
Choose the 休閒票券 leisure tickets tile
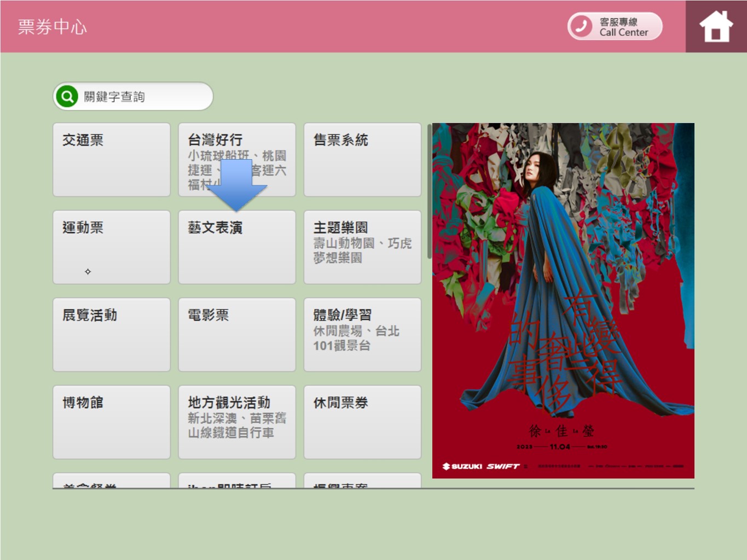(x=362, y=422)
